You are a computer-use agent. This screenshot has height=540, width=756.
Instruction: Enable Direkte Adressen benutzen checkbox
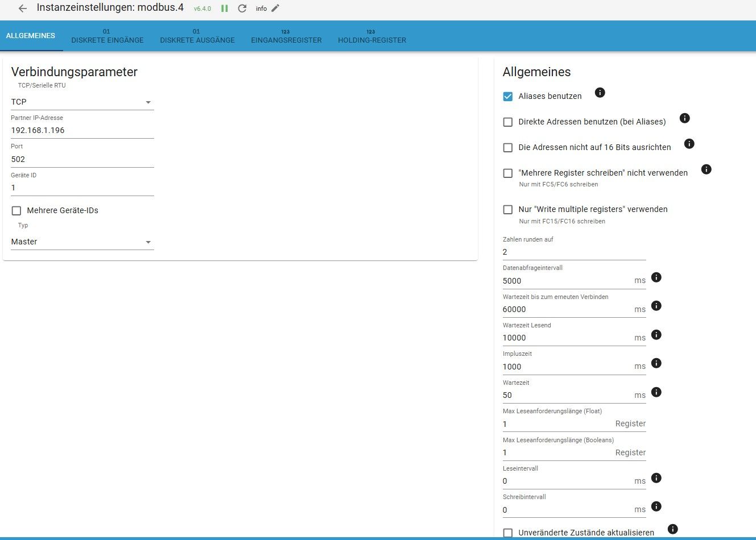point(508,122)
